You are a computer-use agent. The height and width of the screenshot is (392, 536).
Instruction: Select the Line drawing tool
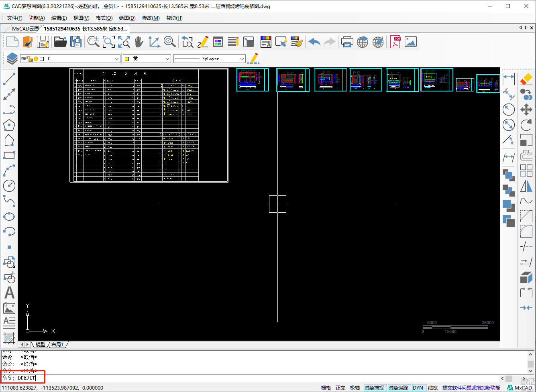9,79
